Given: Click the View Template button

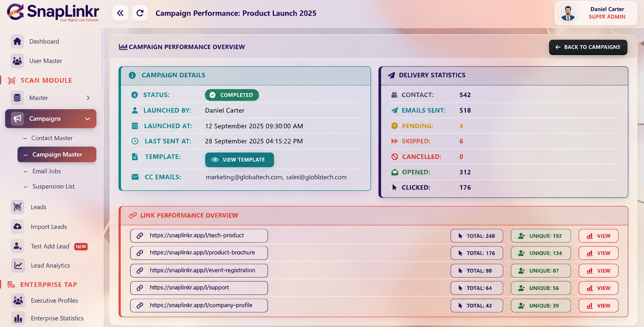Looking at the screenshot, I should (x=239, y=160).
